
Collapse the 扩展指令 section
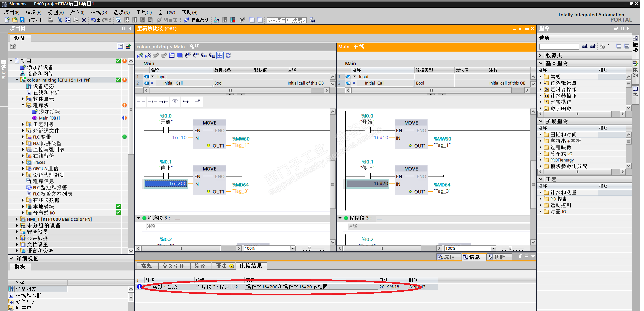[541, 121]
